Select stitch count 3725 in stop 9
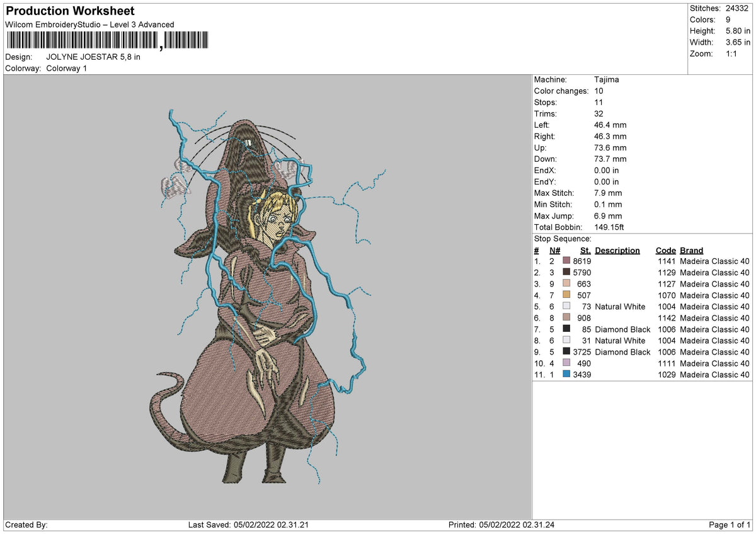 click(581, 351)
